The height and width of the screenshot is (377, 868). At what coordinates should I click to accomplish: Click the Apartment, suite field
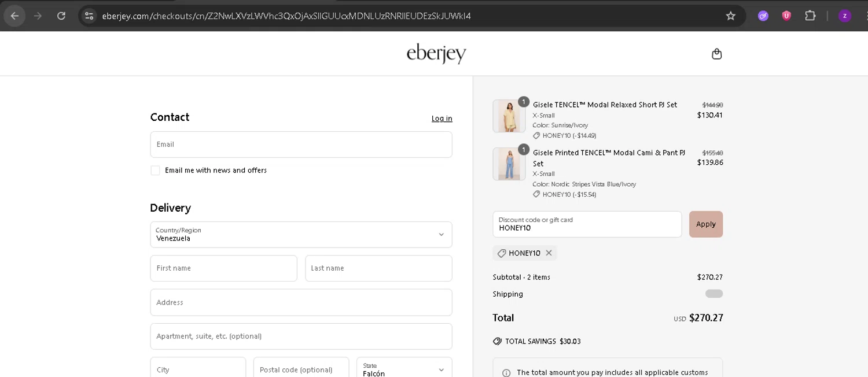301,336
